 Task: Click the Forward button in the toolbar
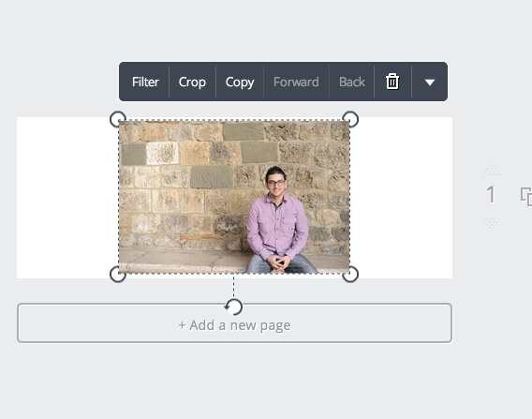tap(296, 82)
